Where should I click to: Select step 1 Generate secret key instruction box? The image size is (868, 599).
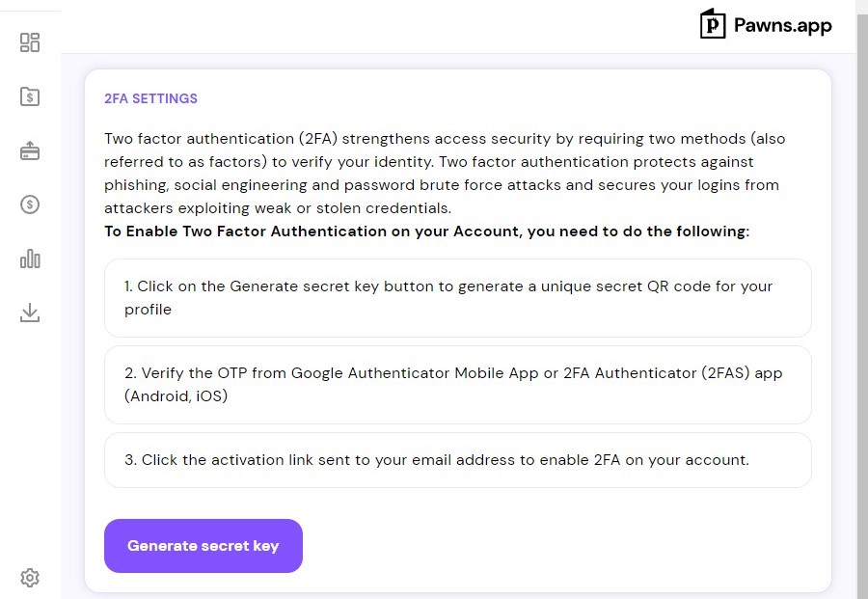(458, 298)
